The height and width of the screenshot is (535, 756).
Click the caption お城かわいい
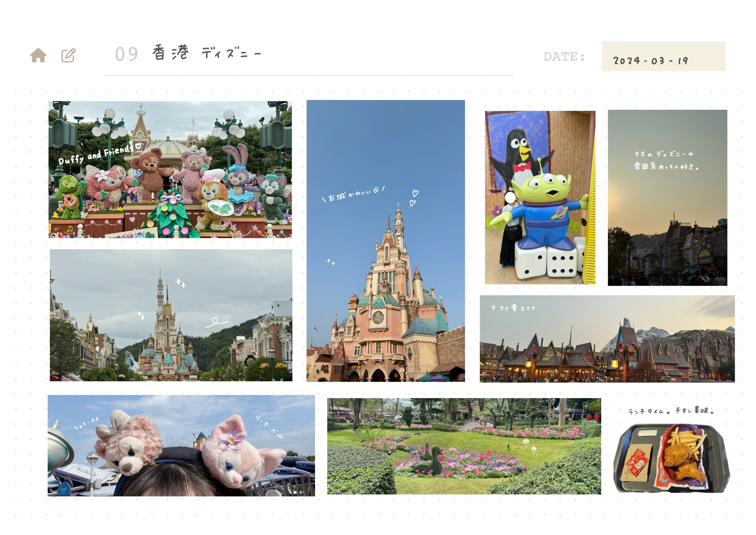tap(353, 194)
